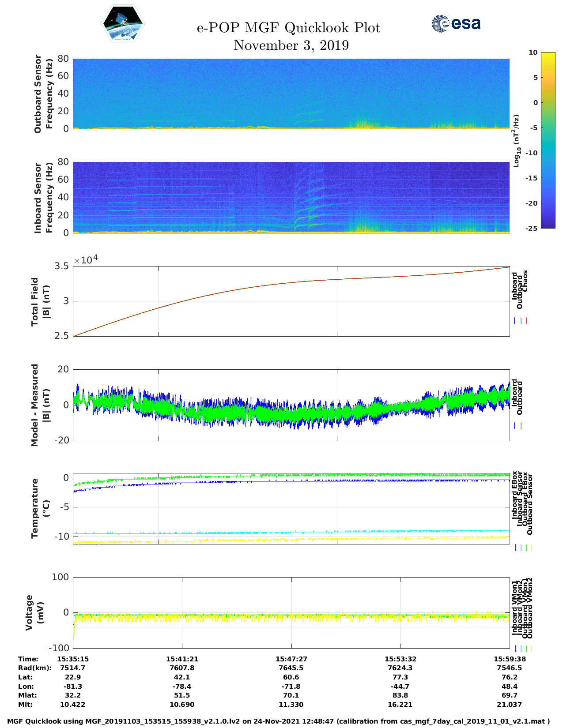Click the Total Field curve plot area
Image resolution: width=563 pixels, height=728 pixels.
[291, 301]
